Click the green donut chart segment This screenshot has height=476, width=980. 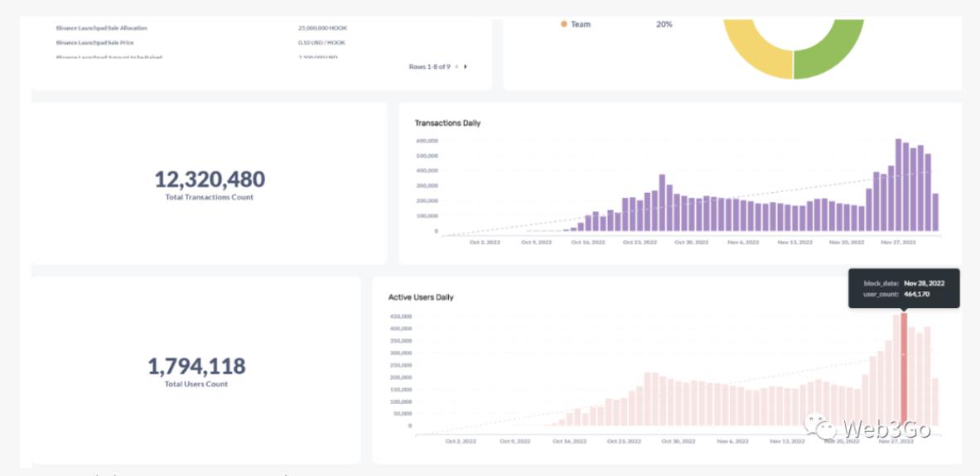(830, 50)
